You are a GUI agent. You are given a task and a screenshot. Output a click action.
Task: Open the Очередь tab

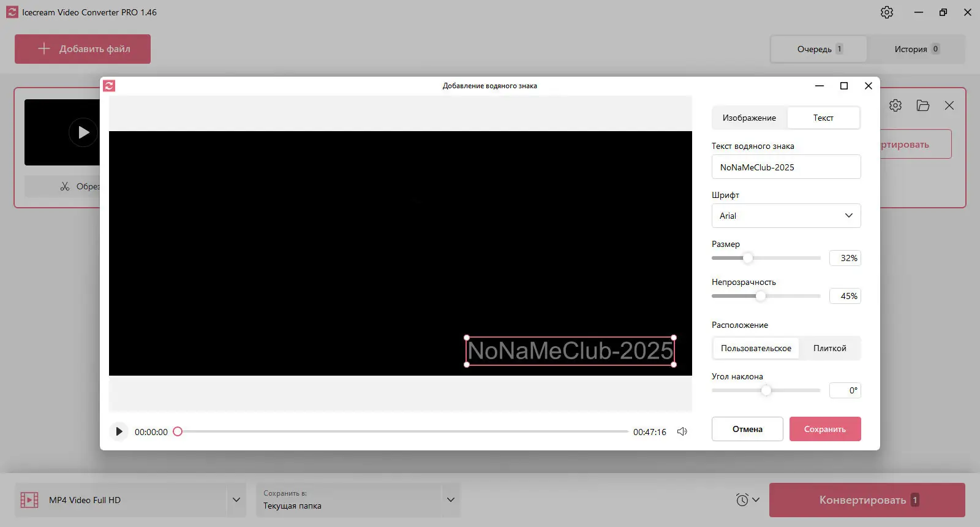click(819, 49)
